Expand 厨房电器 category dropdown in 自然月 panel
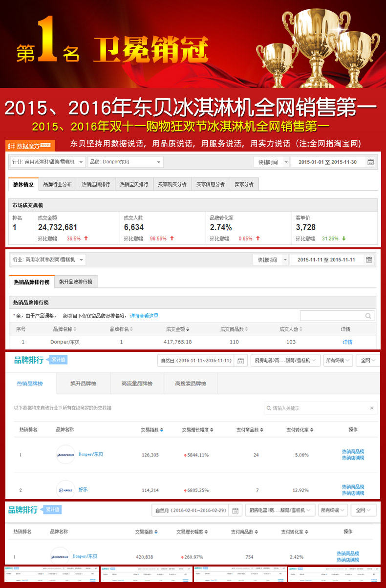This screenshot has height=588, width=386. [280, 510]
